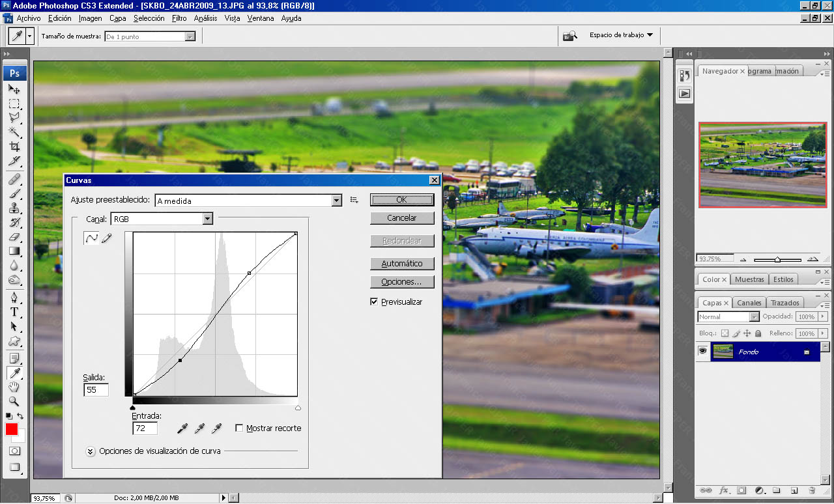The image size is (834, 504).
Task: Open the Canal RGB dropdown
Action: click(x=207, y=219)
